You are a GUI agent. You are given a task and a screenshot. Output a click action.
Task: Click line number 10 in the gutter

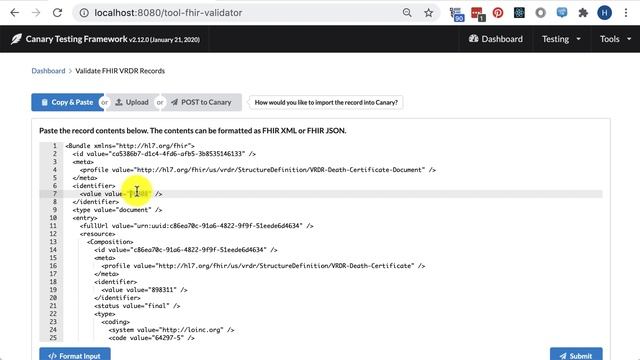[x=53, y=218]
